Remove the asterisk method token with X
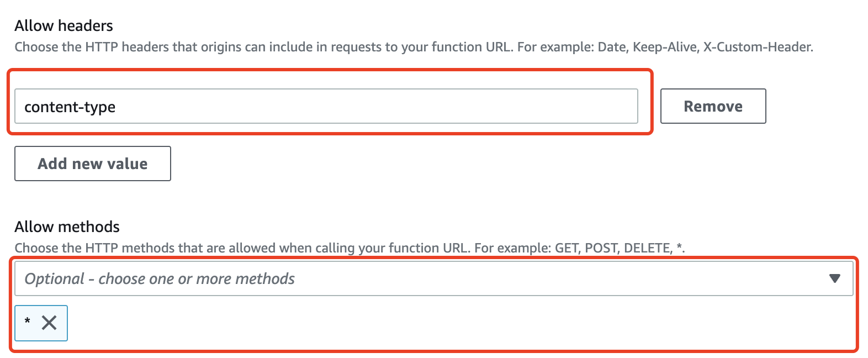Image resolution: width=868 pixels, height=358 pixels. [49, 323]
